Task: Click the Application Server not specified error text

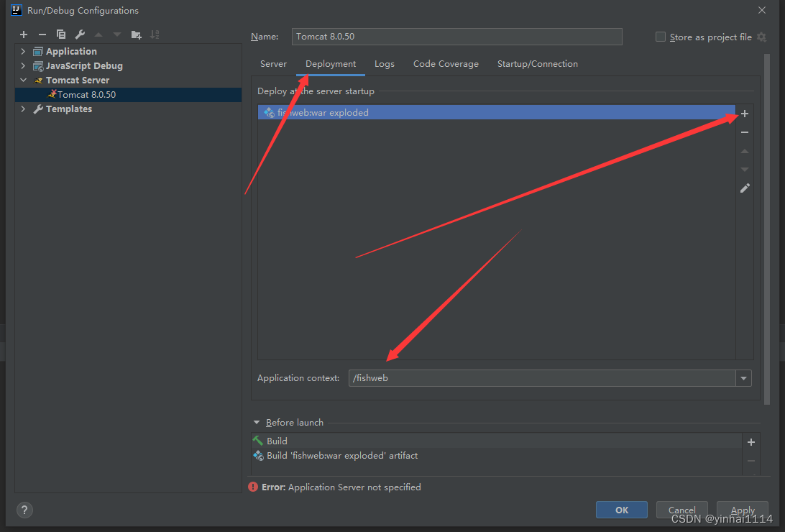Action: [x=354, y=487]
